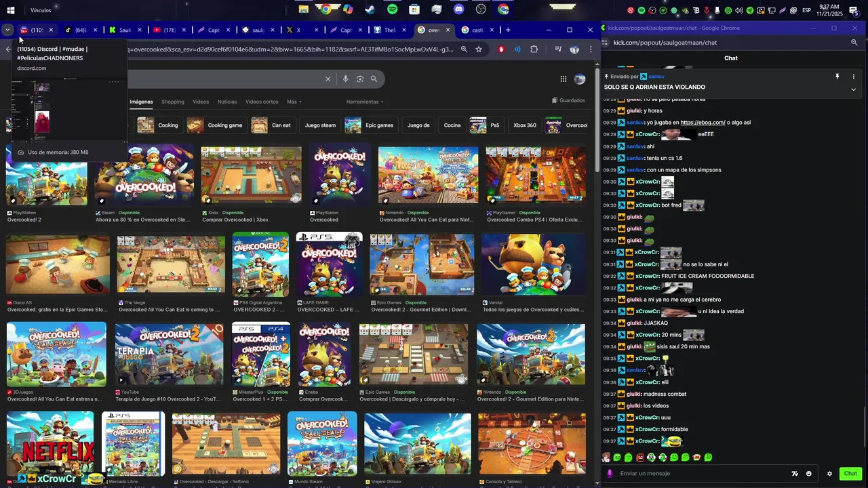
Task: Unpin the pinned chat message
Action: [x=837, y=77]
